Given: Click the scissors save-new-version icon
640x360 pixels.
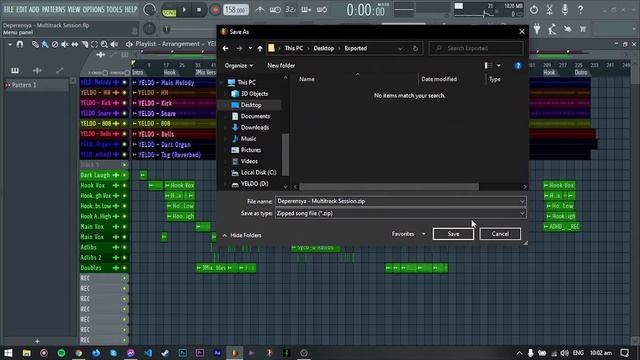Looking at the screenshot, I should (549, 9).
